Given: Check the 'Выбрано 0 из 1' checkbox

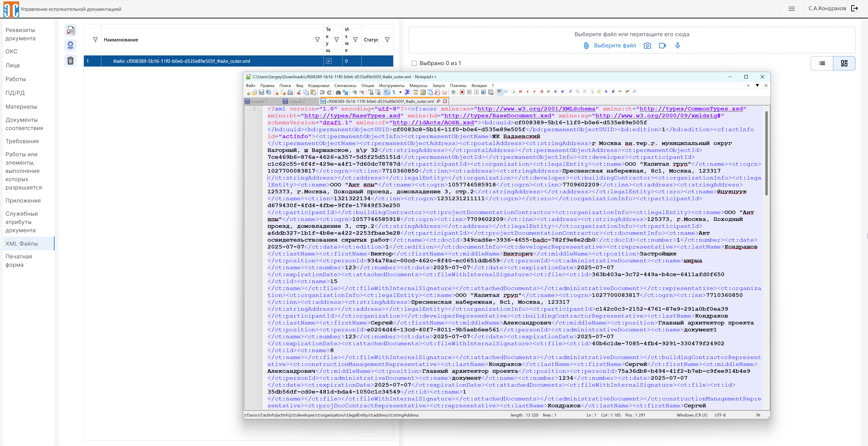Looking at the screenshot, I should [x=414, y=63].
